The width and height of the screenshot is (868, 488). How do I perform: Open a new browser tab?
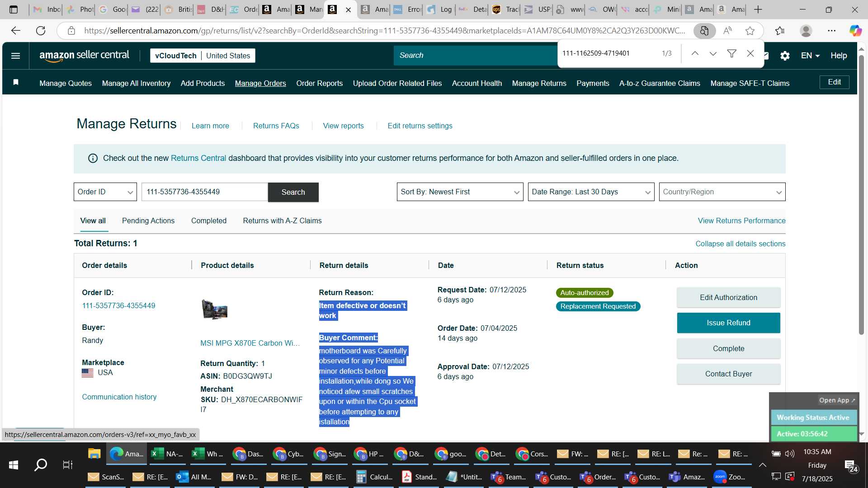758,9
